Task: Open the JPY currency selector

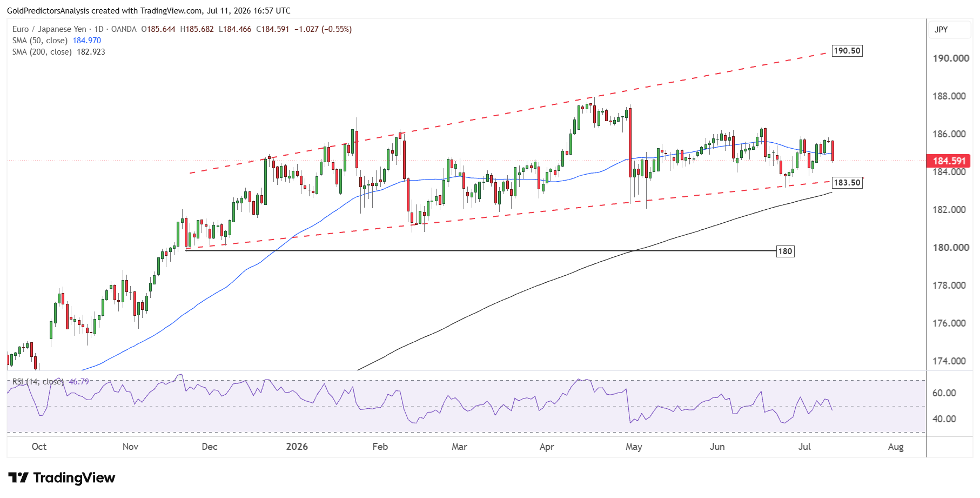Action: (x=949, y=30)
